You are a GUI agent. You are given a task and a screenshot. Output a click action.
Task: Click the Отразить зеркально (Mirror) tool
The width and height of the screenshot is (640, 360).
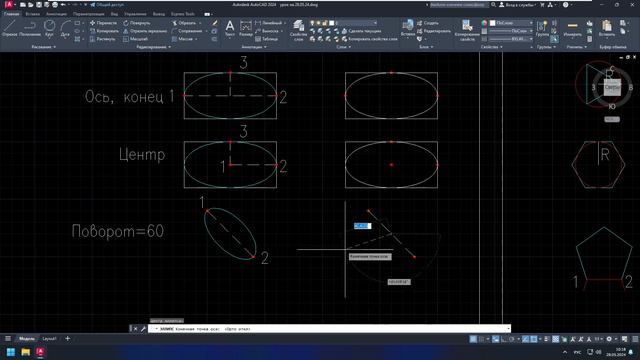tap(145, 31)
